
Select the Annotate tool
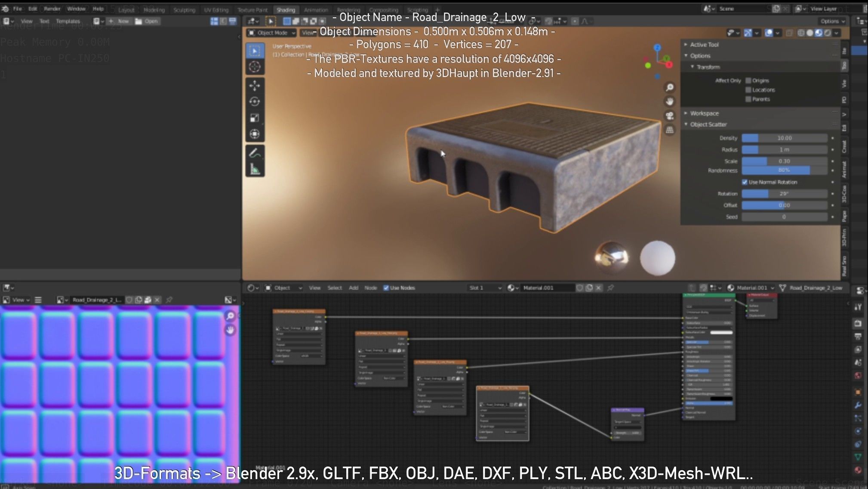pyautogui.click(x=255, y=153)
